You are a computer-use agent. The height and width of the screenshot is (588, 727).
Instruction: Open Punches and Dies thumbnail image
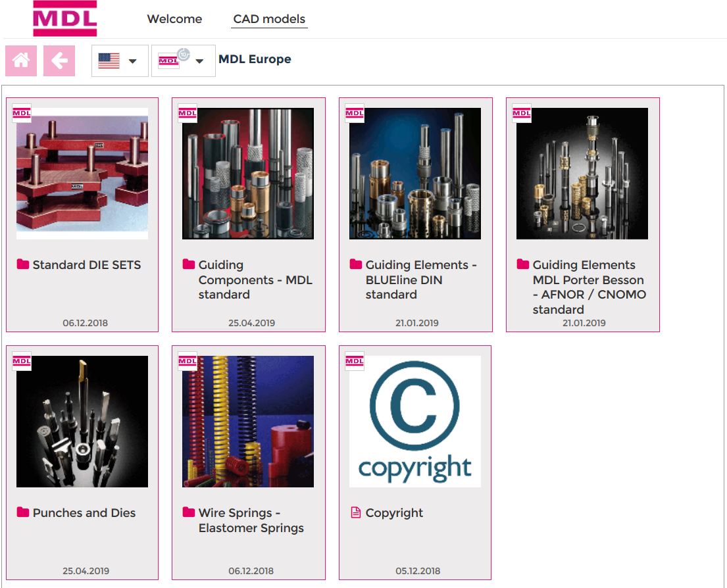[82, 422]
